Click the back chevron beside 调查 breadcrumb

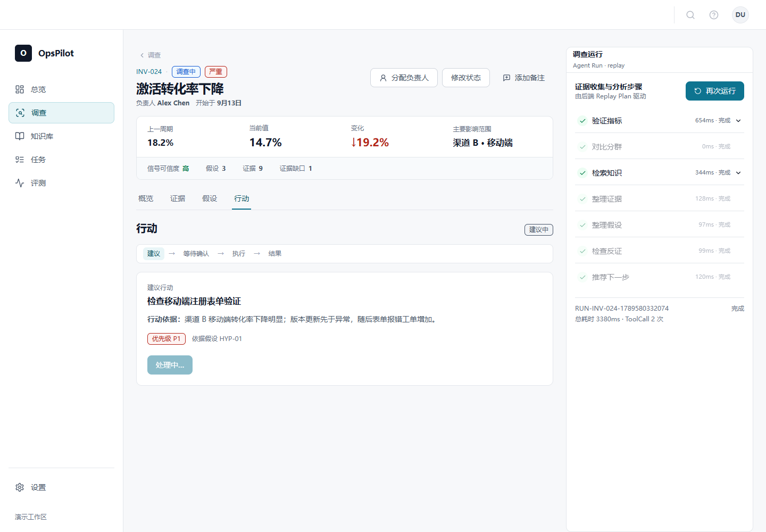click(x=142, y=55)
